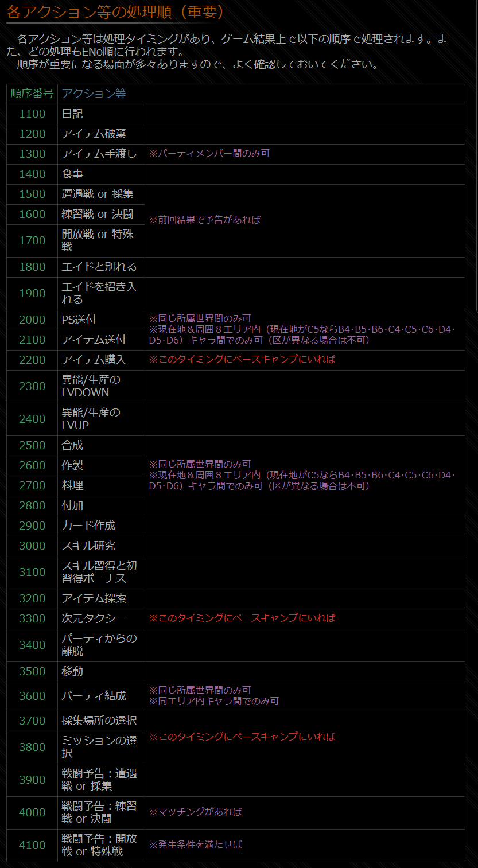Click the ミッションの選択 cell

pyautogui.click(x=101, y=748)
